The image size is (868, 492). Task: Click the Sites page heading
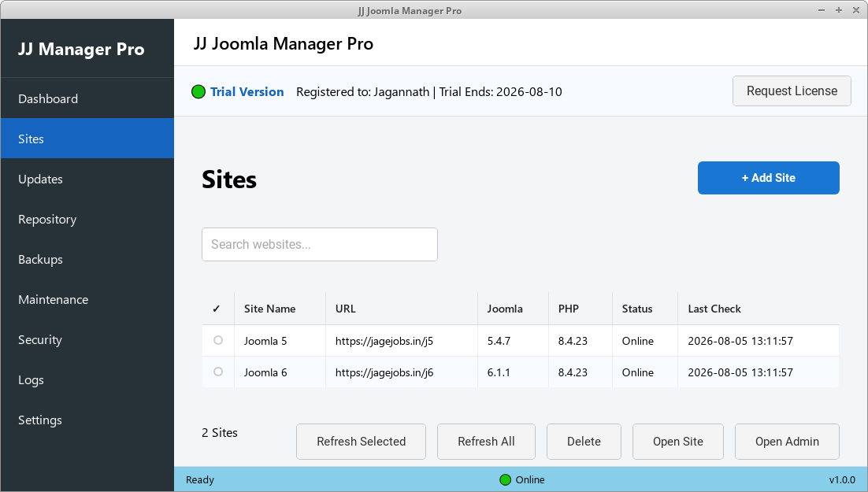coord(229,179)
